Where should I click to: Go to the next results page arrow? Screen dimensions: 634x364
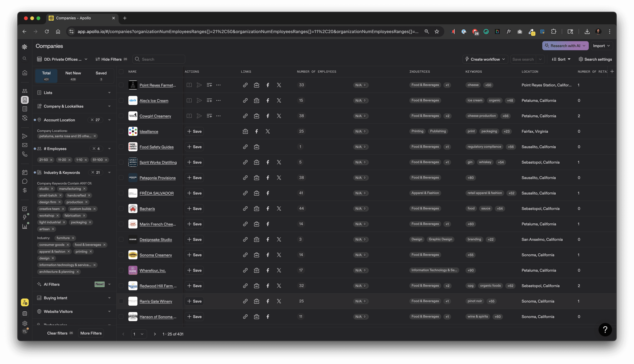155,334
